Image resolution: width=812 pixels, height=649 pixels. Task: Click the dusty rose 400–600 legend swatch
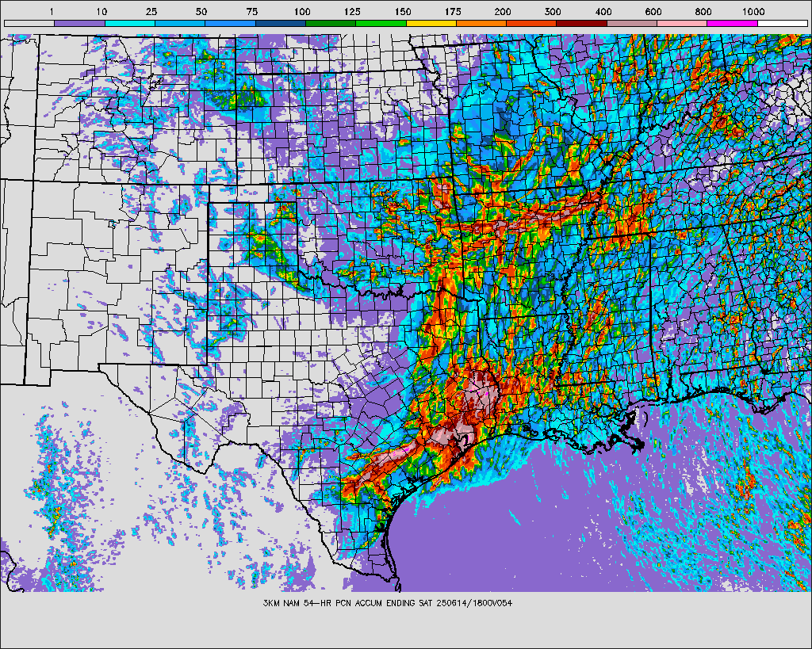click(x=632, y=23)
